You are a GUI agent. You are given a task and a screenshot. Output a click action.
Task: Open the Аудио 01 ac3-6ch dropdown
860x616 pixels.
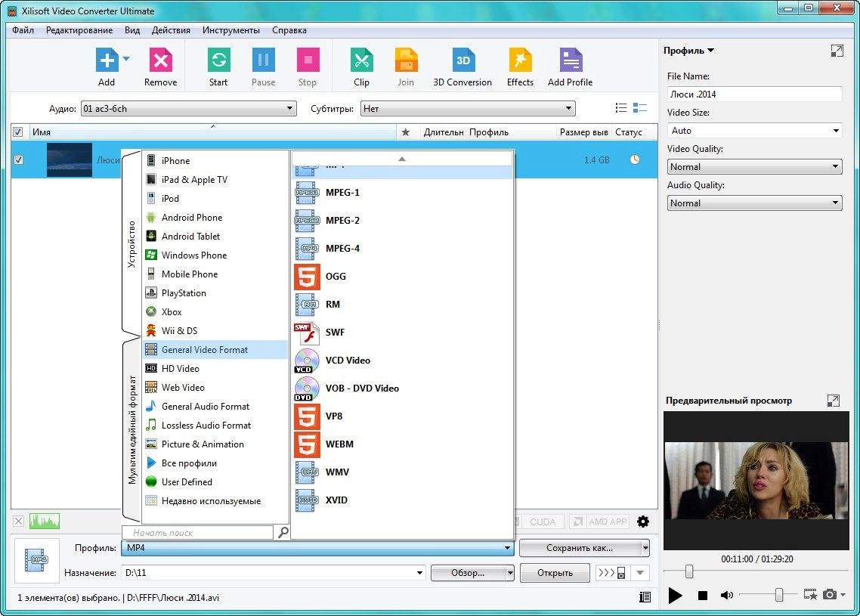[189, 109]
